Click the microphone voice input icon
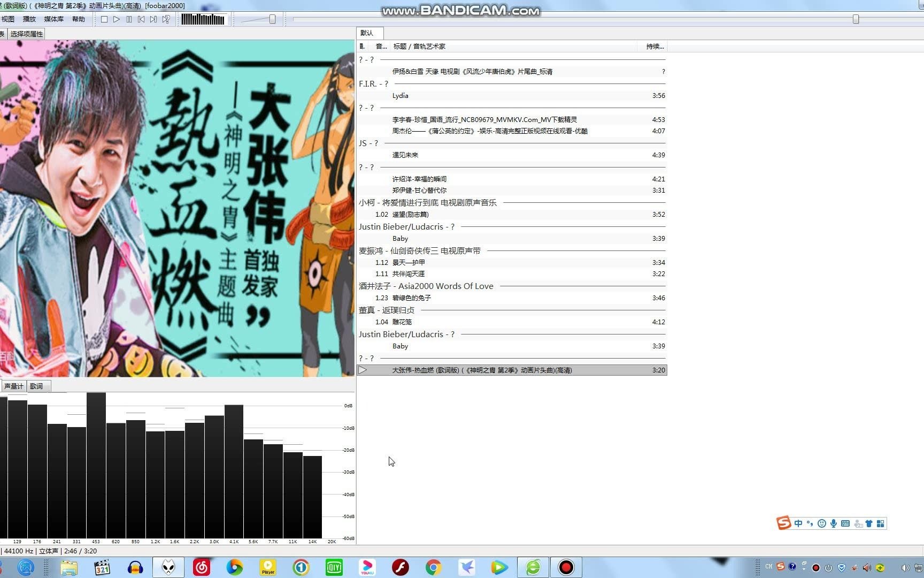The width and height of the screenshot is (924, 578). [834, 523]
